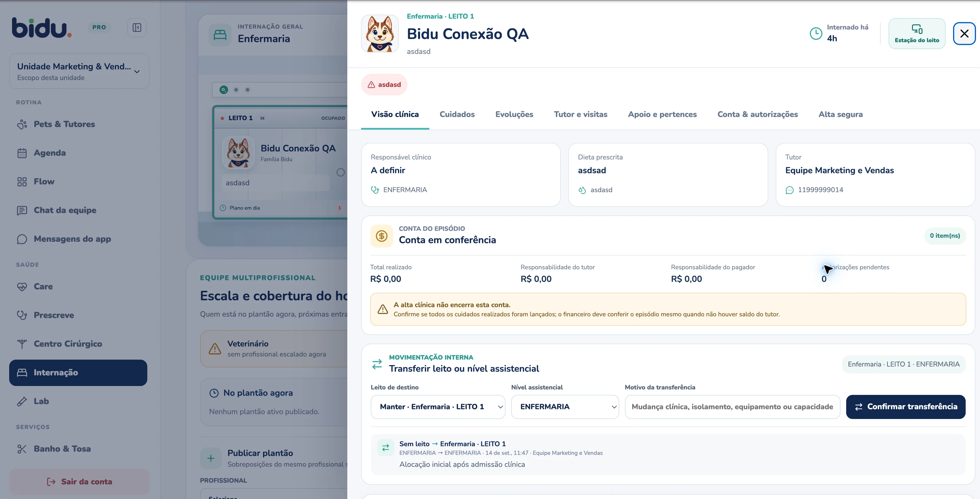Open the Leito de destino dropdown
This screenshot has width=980, height=499.
tap(438, 407)
